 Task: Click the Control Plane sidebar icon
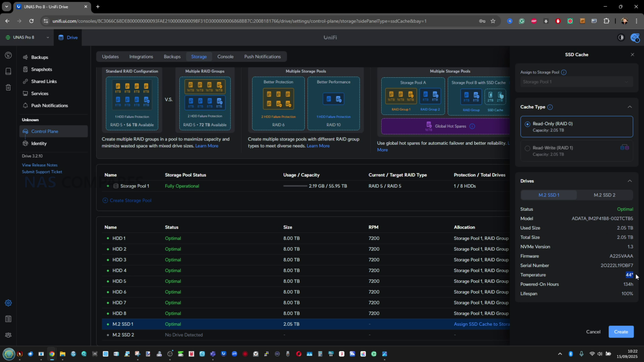tap(25, 132)
